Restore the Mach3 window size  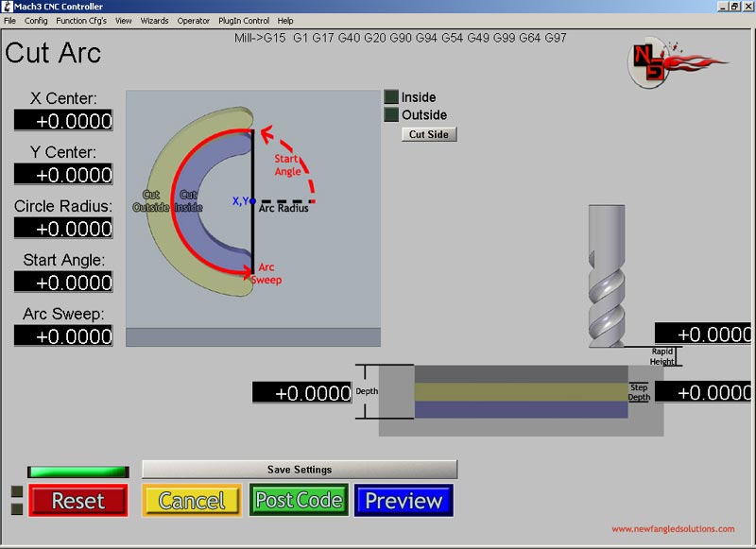click(x=734, y=7)
